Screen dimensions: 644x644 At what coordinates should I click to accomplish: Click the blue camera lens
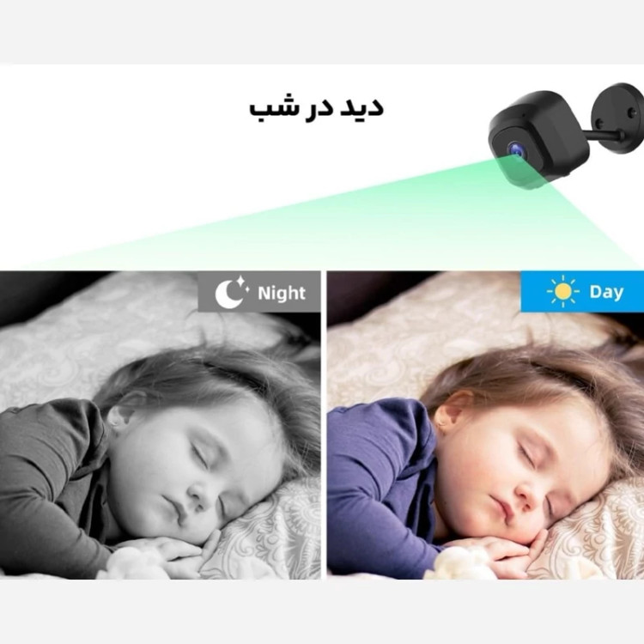coord(515,149)
